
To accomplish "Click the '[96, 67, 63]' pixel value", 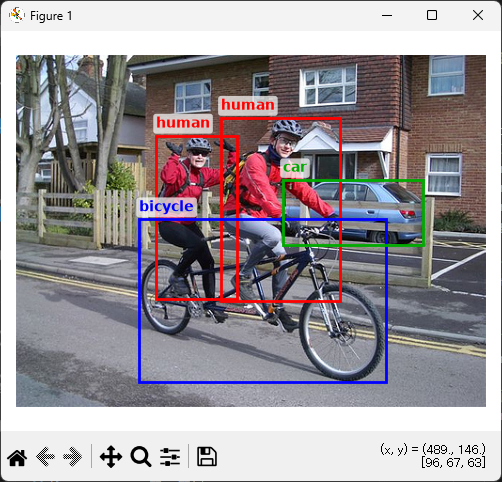I will coord(453,463).
